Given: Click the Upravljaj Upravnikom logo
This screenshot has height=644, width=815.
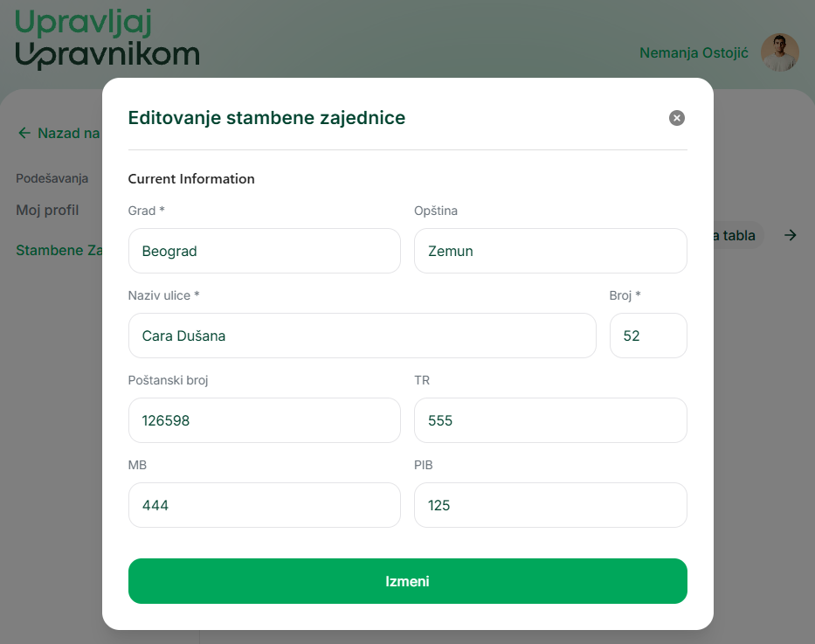Looking at the screenshot, I should click(x=107, y=40).
